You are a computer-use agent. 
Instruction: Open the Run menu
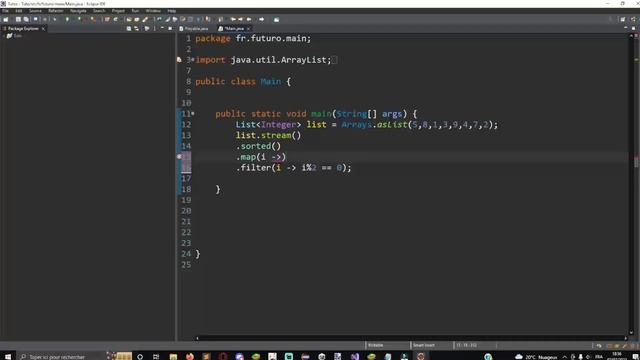[135, 11]
